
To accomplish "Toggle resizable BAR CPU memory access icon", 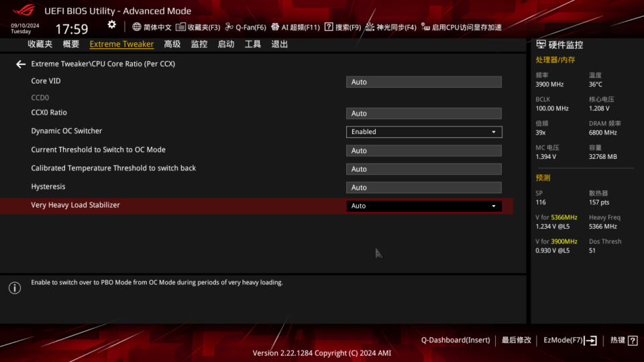I will [x=425, y=27].
